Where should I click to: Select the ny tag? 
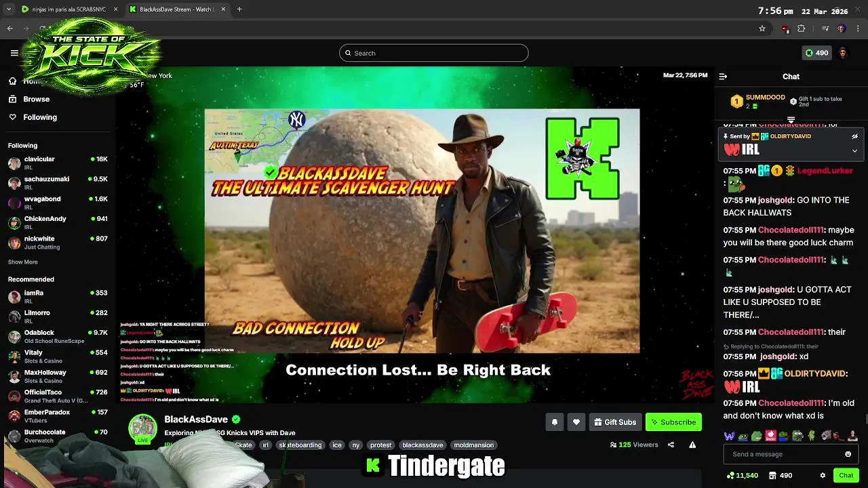coord(356,445)
